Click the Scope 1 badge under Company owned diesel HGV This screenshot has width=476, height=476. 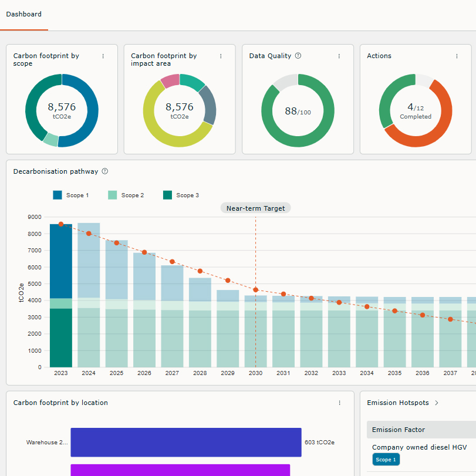pos(386,460)
